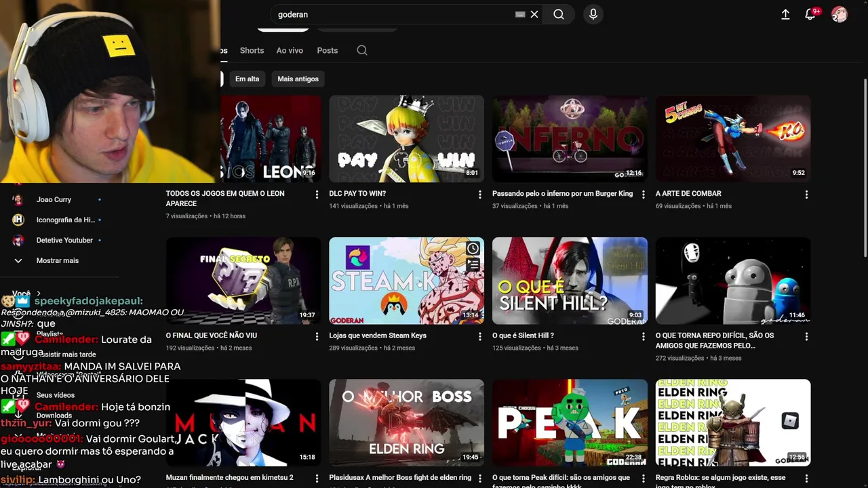The height and width of the screenshot is (488, 868).
Task: Open the INFERNO bicycle thumbnail
Action: pyautogui.click(x=570, y=138)
